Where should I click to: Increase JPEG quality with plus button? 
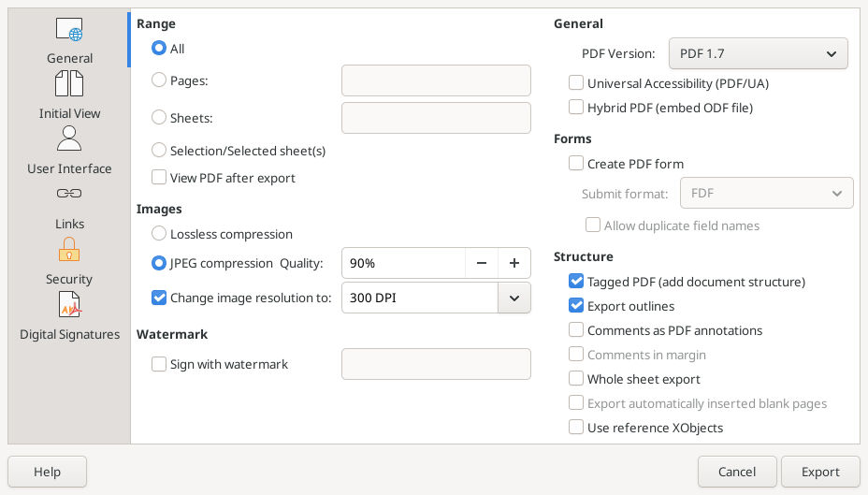pos(514,263)
